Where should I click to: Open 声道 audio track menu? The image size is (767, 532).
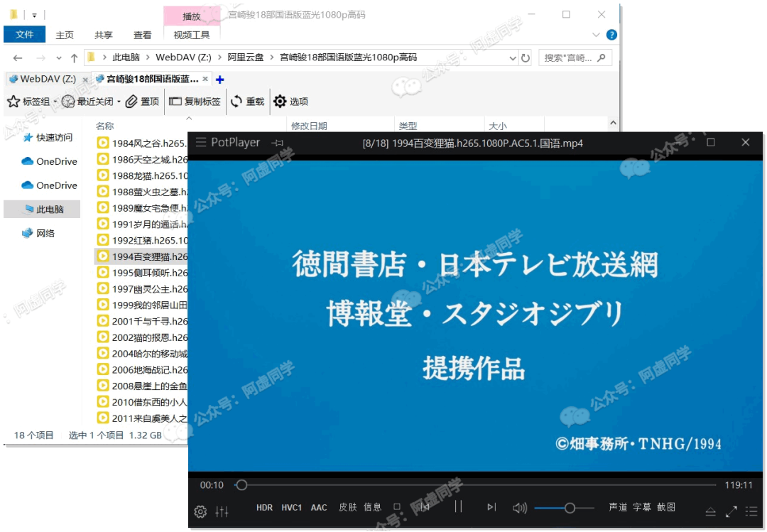[x=618, y=507]
